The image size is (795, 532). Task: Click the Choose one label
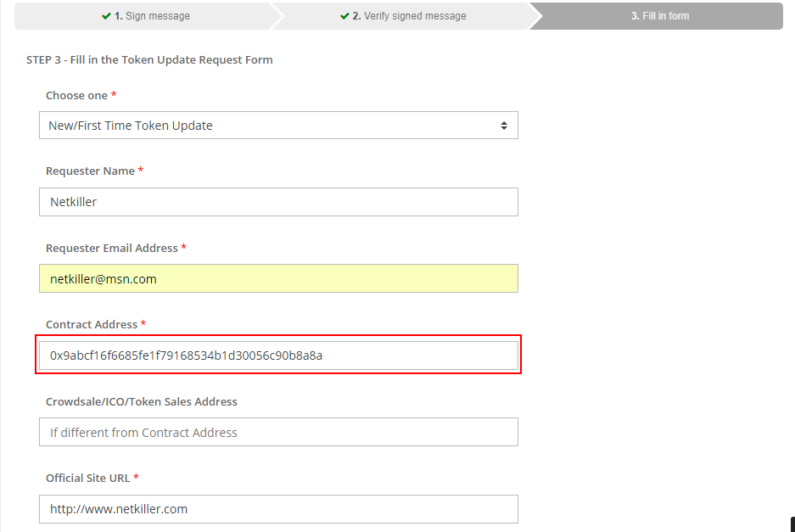coord(76,95)
